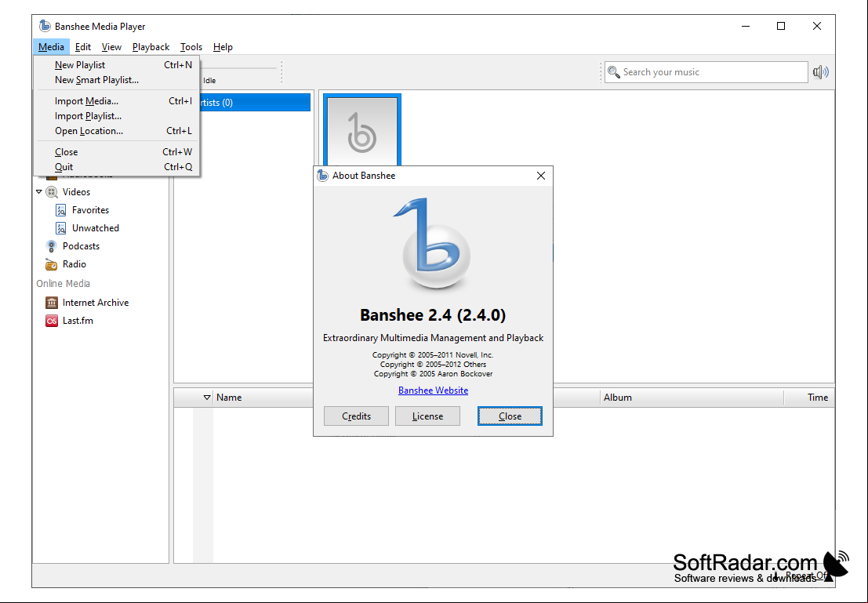The width and height of the screenshot is (868, 603).
Task: Click the Internet Archive building icon
Action: pos(52,303)
